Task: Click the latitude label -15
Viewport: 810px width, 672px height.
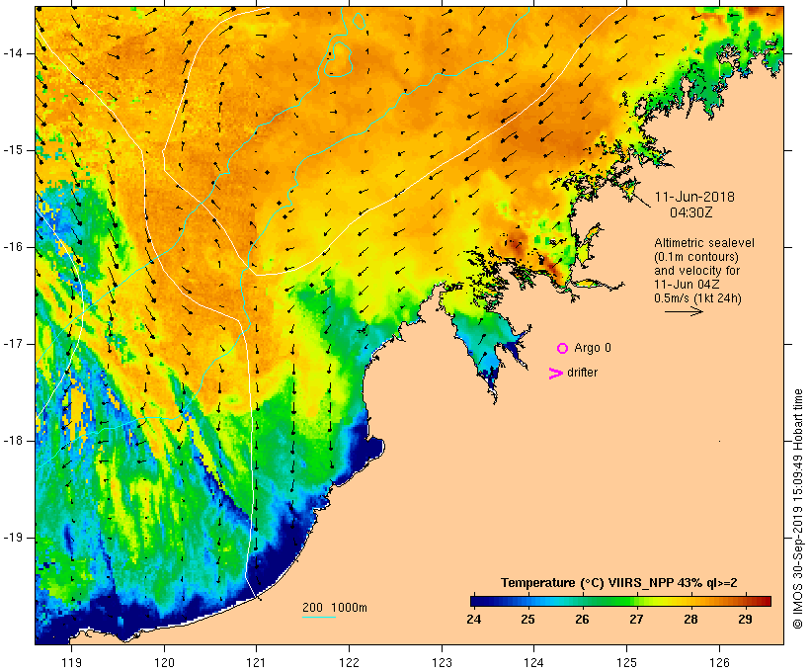Action: pos(13,150)
